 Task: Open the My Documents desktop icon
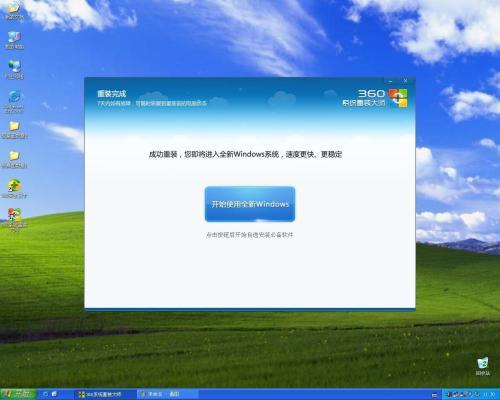pos(14,10)
